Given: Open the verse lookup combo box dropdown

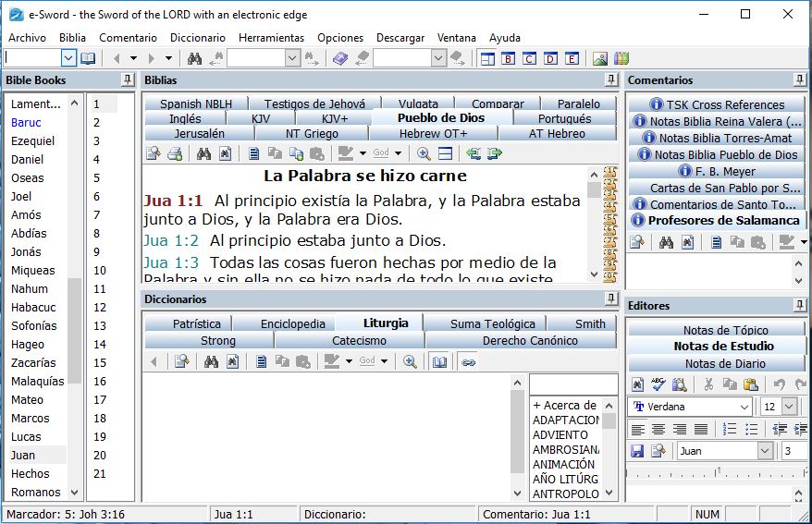Looking at the screenshot, I should 68,58.
